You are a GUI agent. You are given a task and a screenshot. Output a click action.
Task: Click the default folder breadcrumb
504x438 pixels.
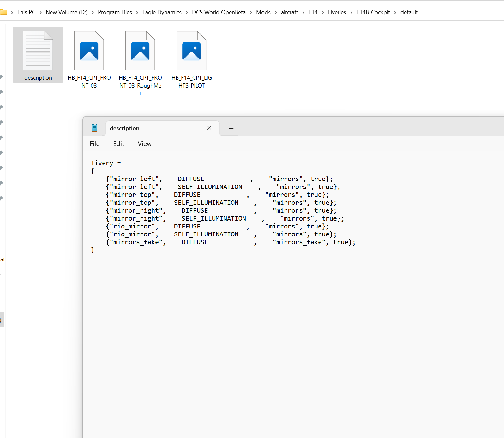[x=409, y=12]
